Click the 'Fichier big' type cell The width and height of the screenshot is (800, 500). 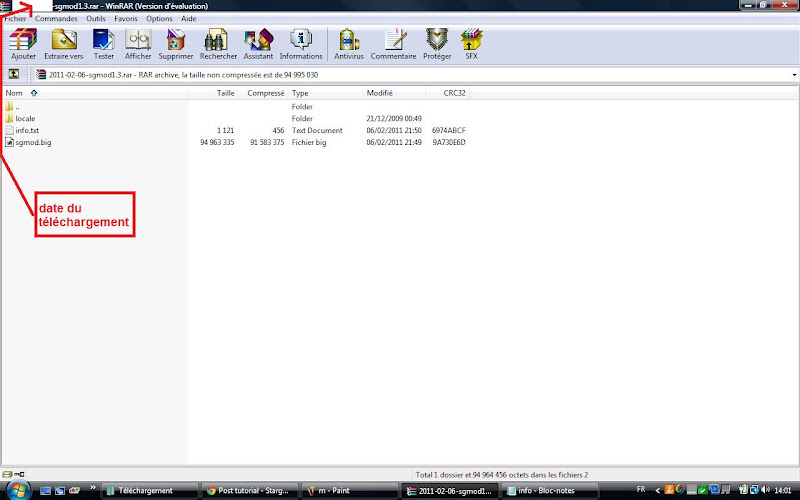(x=309, y=142)
